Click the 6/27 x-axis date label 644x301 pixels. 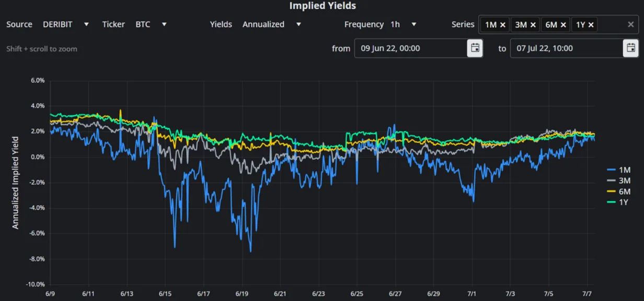[x=395, y=294]
